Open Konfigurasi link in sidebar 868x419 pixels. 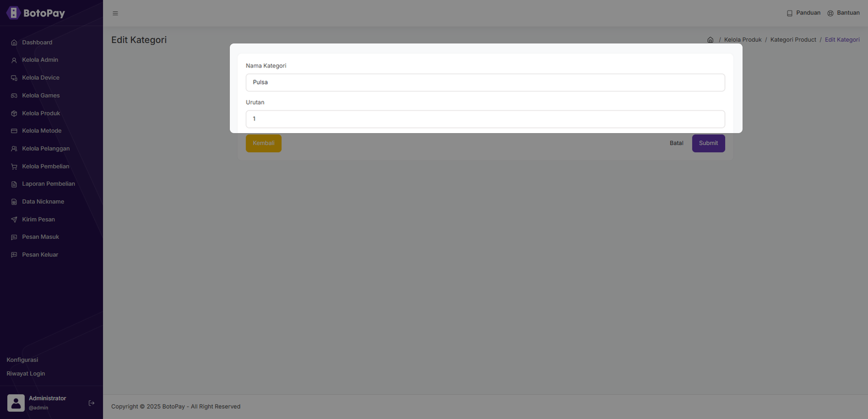[22, 360]
